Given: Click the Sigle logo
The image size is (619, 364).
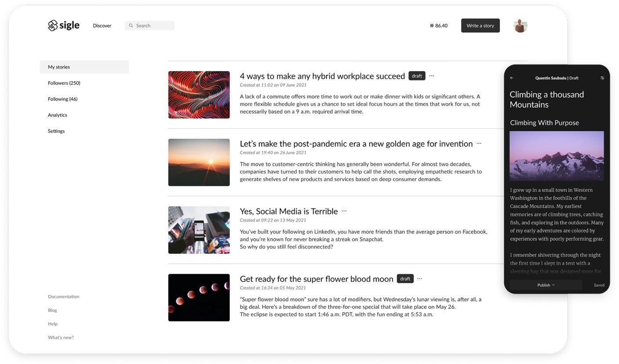Looking at the screenshot, I should click(x=64, y=25).
